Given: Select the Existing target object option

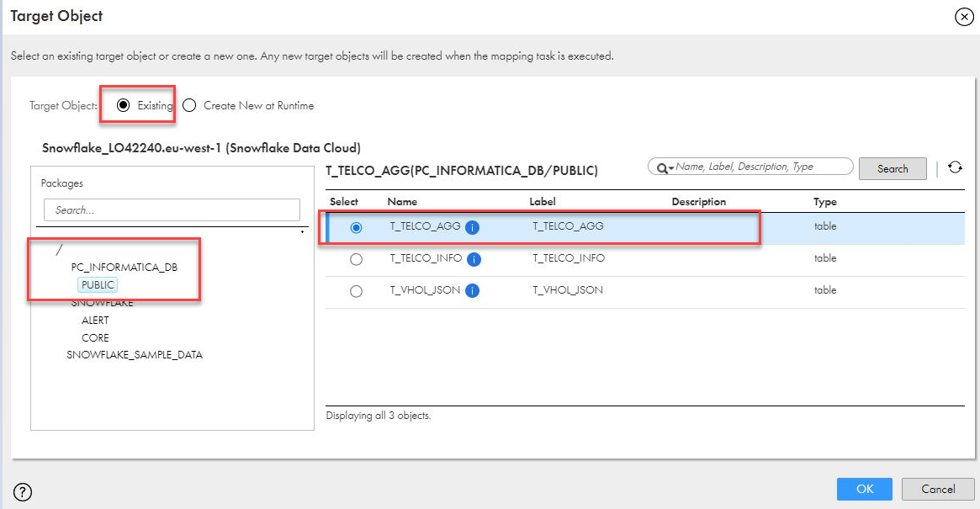Looking at the screenshot, I should pos(124,105).
